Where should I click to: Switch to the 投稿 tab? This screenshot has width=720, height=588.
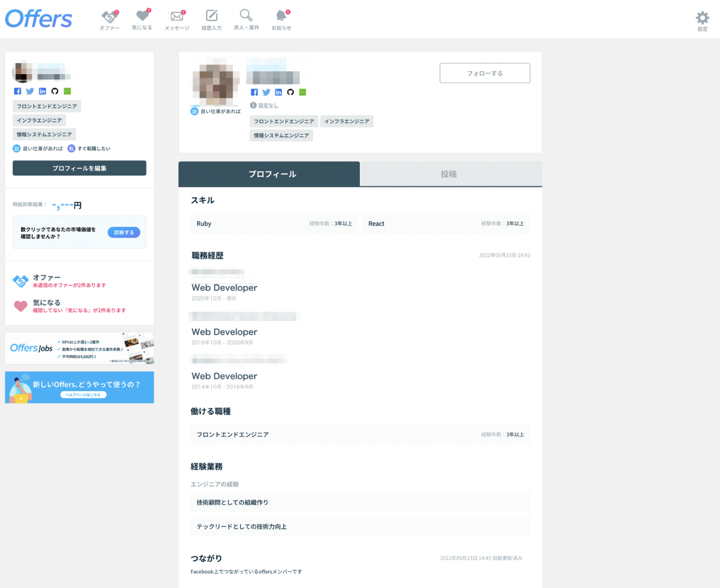(x=451, y=174)
